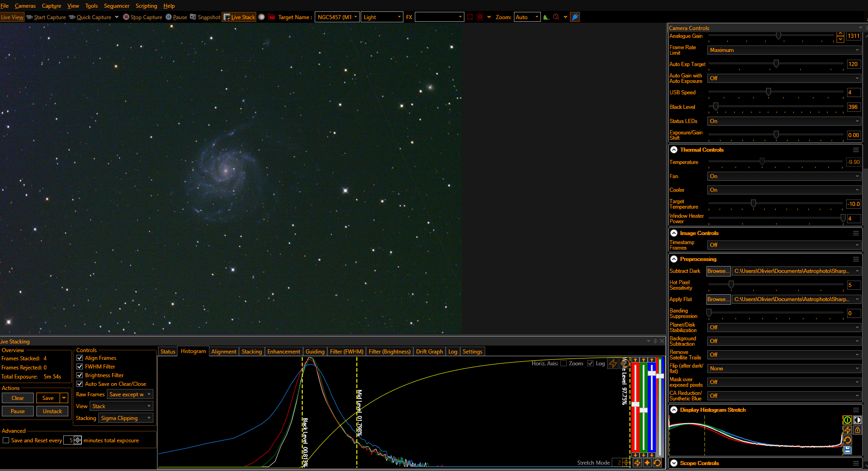Open the FX effects dropdown
Image resolution: width=868 pixels, height=471 pixels.
[439, 17]
